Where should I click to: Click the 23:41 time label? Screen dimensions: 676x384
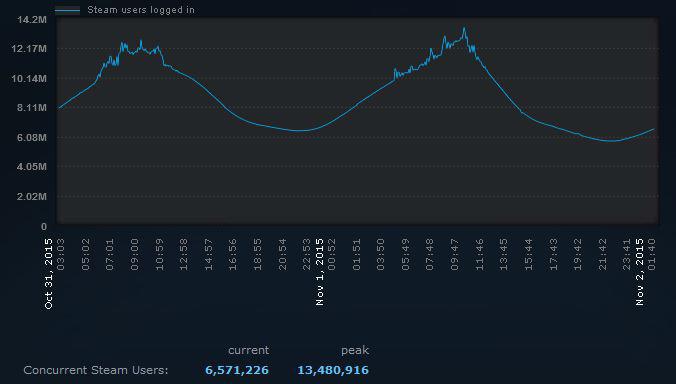click(x=627, y=254)
